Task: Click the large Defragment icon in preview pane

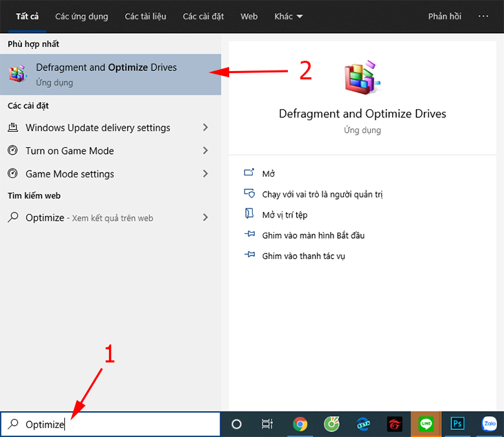Action: (x=362, y=77)
